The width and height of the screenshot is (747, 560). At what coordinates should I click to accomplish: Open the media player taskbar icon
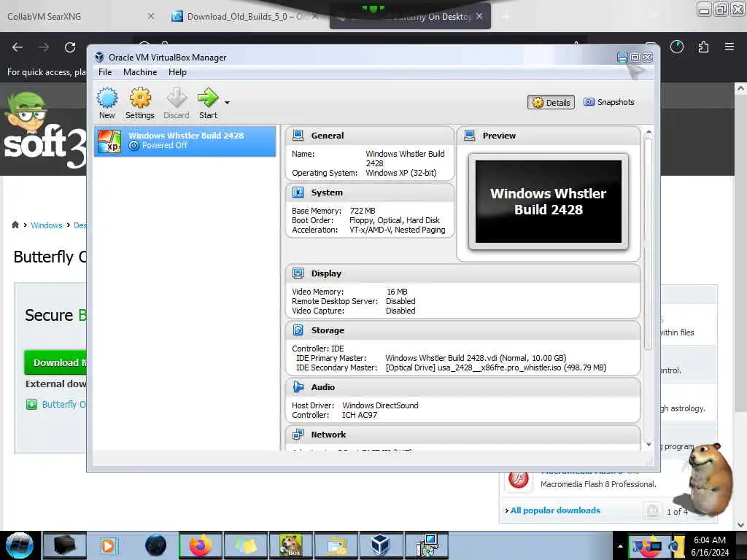(x=108, y=545)
